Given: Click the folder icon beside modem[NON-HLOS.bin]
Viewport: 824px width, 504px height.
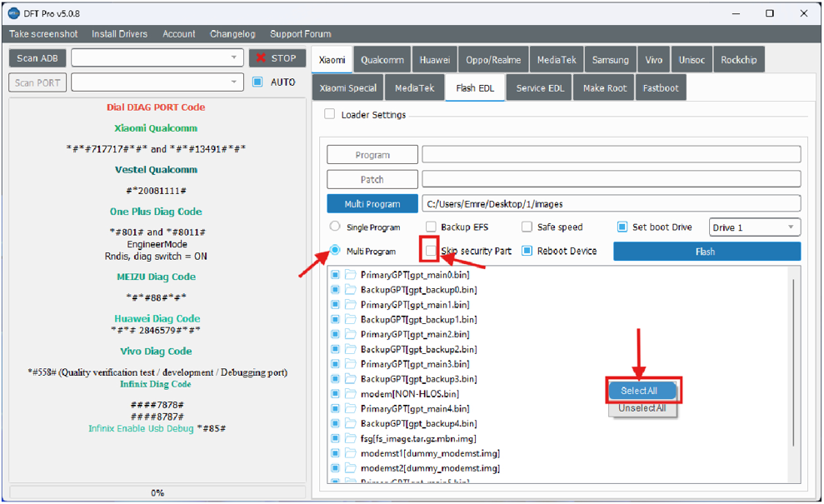Looking at the screenshot, I should point(351,393).
